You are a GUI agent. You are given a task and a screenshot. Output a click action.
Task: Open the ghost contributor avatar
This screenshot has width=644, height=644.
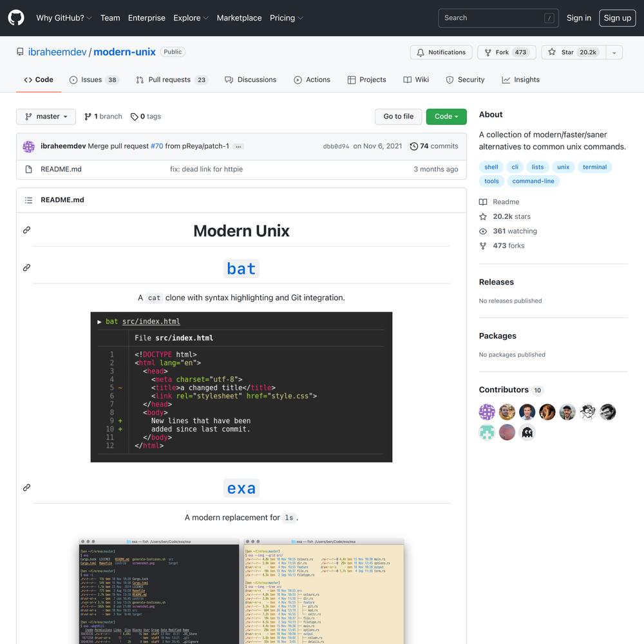527,432
